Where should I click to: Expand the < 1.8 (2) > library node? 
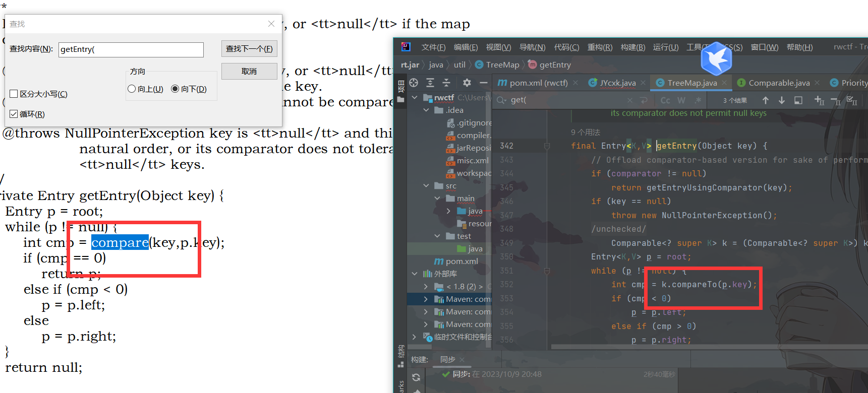(426, 286)
